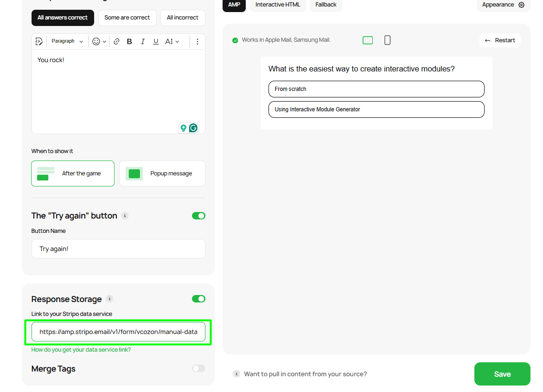The height and width of the screenshot is (392, 543).
Task: Open the code editor icon in toolbar
Action: click(39, 42)
